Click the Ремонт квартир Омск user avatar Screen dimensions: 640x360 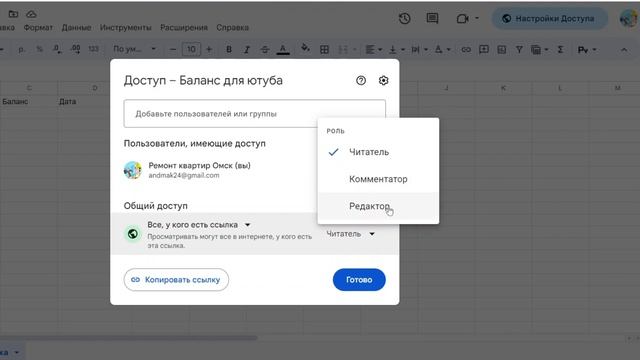coord(133,170)
